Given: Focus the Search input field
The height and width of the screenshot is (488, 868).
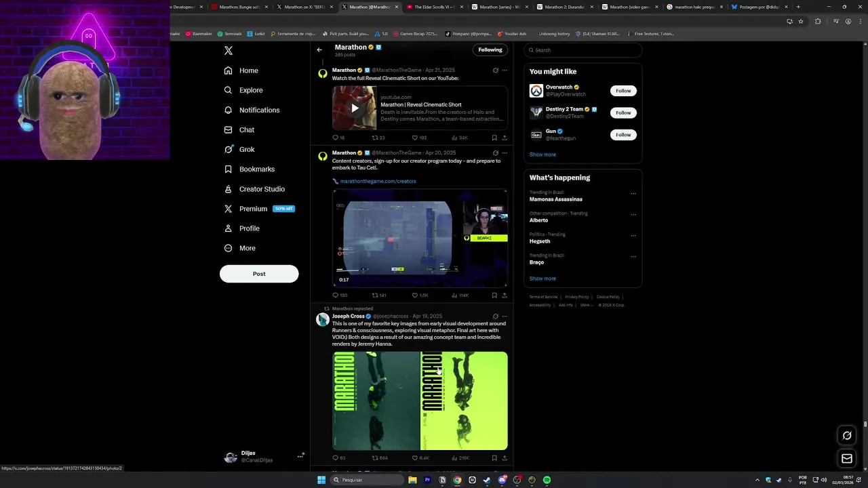Looking at the screenshot, I should pos(583,50).
